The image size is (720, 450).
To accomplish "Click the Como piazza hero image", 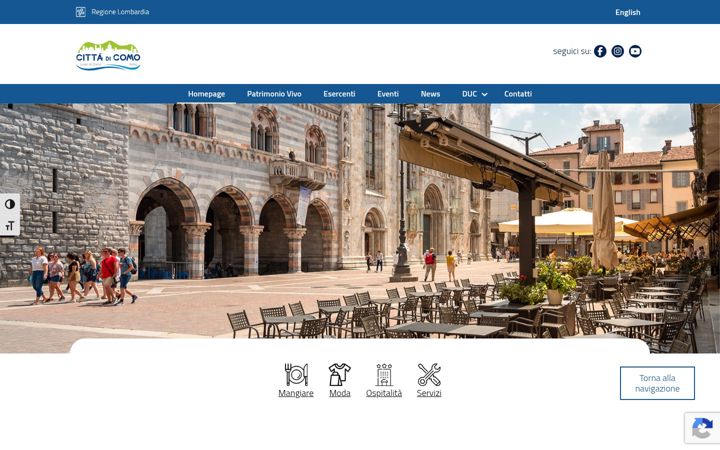I will point(360,228).
